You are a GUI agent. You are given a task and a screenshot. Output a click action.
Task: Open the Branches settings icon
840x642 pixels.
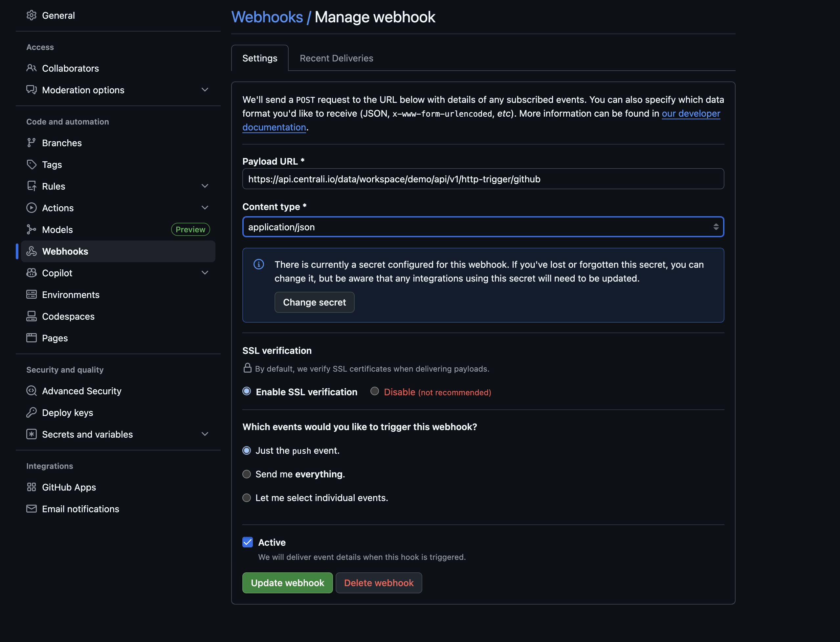32,143
